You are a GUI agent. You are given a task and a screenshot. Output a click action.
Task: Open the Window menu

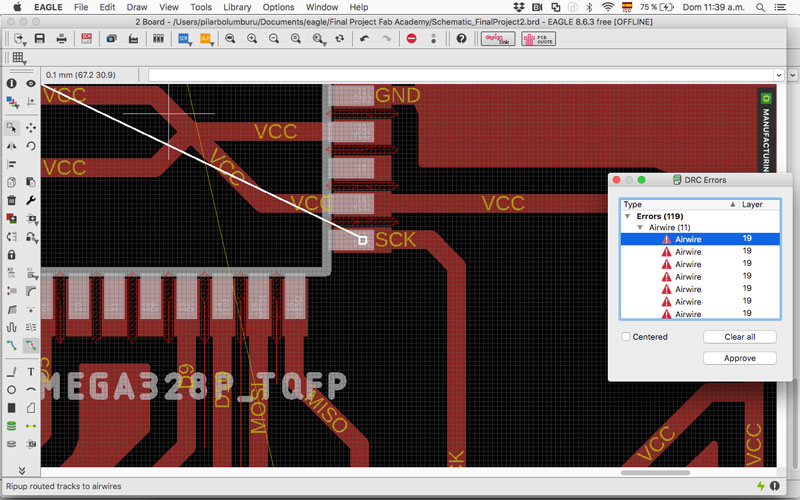pos(321,7)
